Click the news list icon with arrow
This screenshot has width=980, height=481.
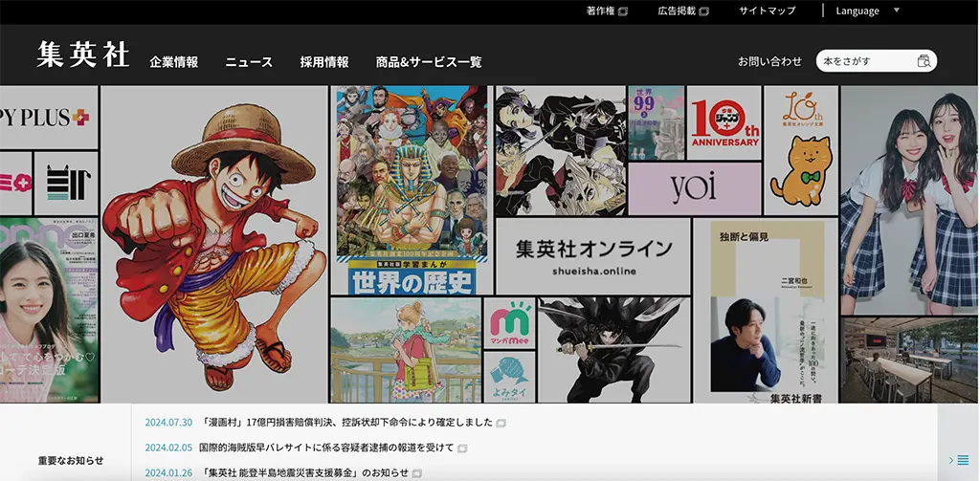coord(959,460)
